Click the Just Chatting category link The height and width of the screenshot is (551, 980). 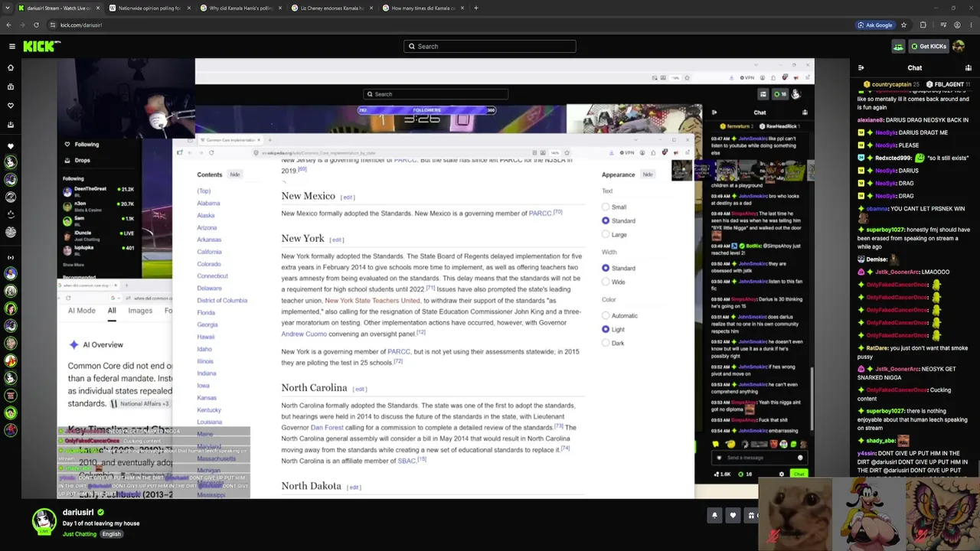80,534
